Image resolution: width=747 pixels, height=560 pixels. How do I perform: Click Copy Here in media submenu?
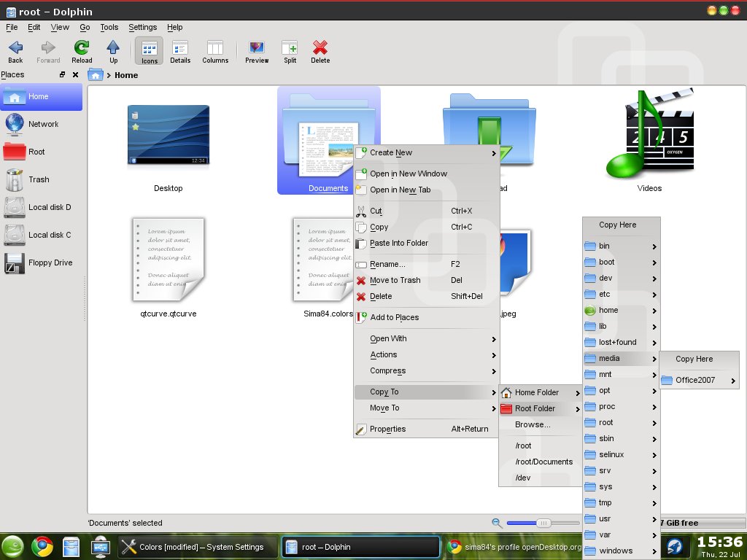(x=699, y=359)
